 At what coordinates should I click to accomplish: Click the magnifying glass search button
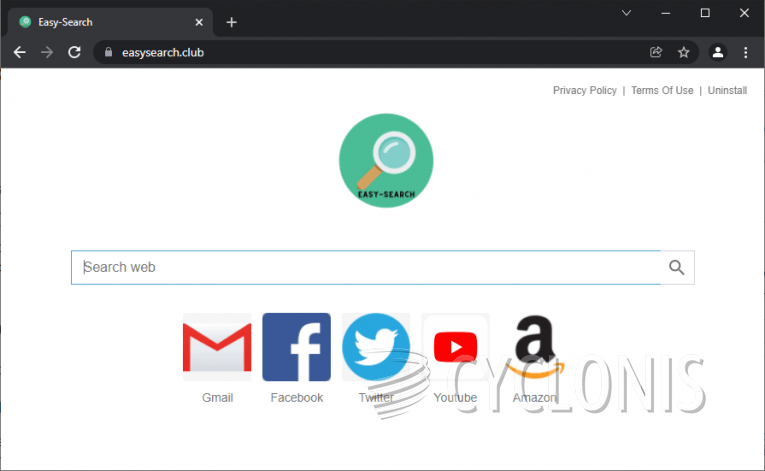[677, 267]
